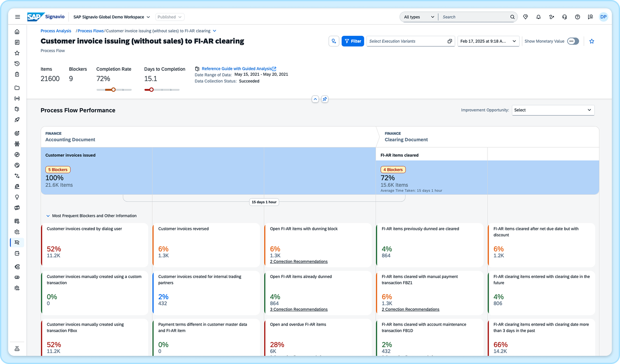Image resolution: width=620 pixels, height=364 pixels.
Task: Open the target icon in sidebar
Action: (x=17, y=133)
